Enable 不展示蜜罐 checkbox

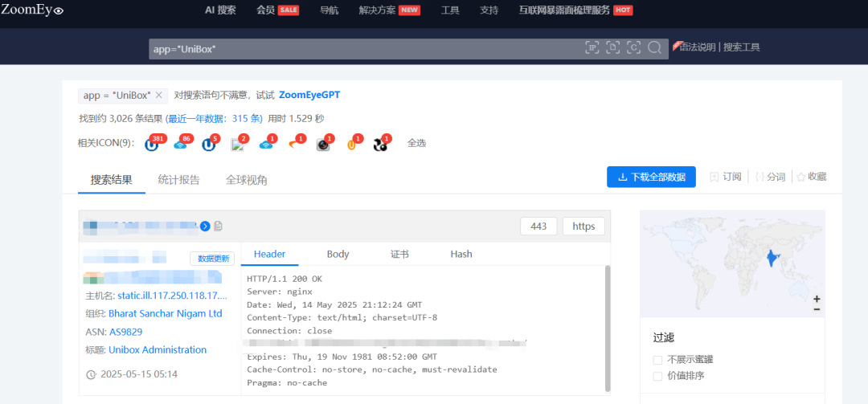pos(657,360)
